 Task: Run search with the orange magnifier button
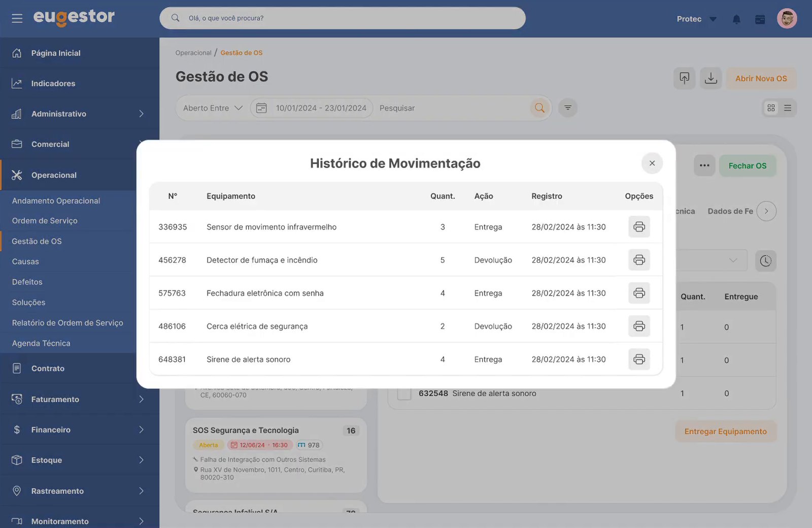(539, 108)
